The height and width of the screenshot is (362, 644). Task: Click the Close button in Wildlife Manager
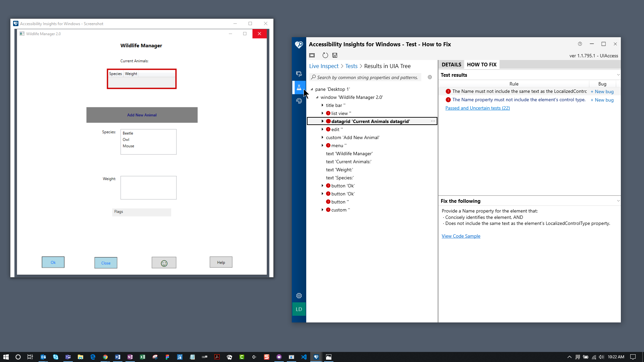(x=106, y=263)
